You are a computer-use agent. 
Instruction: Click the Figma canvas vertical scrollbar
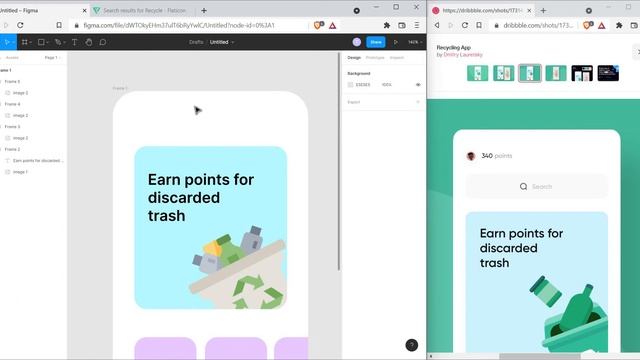tap(339, 162)
